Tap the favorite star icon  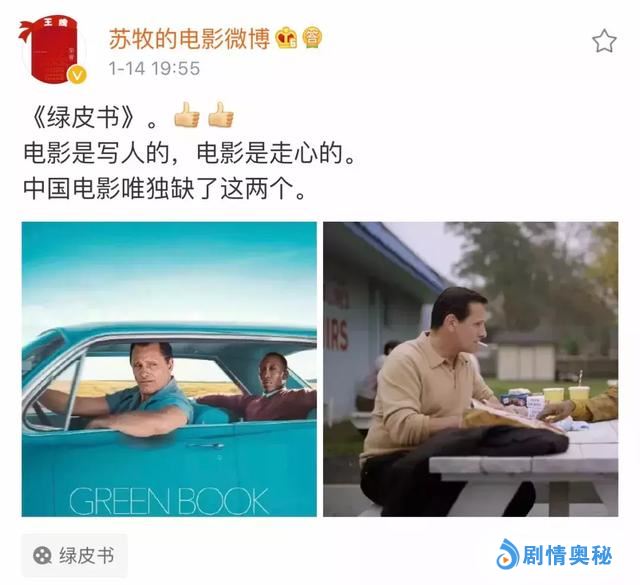[604, 41]
